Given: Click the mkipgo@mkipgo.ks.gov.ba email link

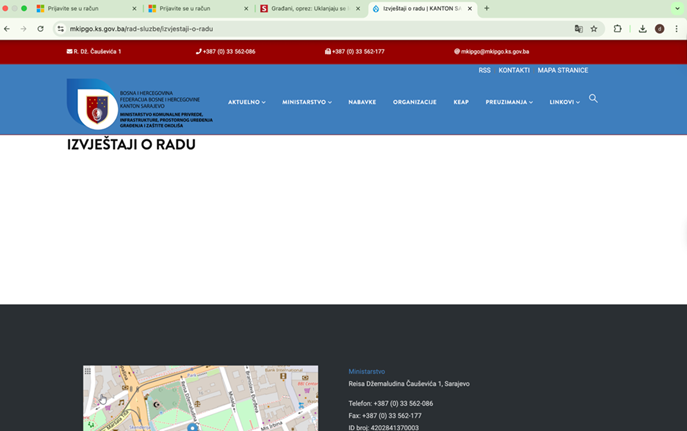Looking at the screenshot, I should (494, 51).
